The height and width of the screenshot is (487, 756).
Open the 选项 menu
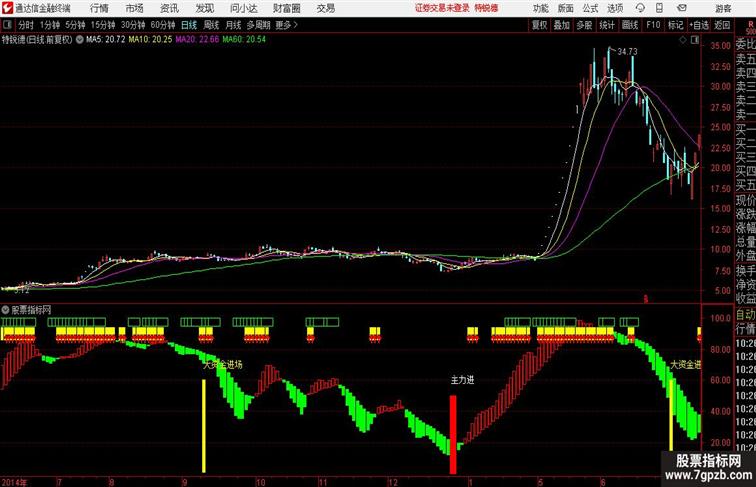615,8
